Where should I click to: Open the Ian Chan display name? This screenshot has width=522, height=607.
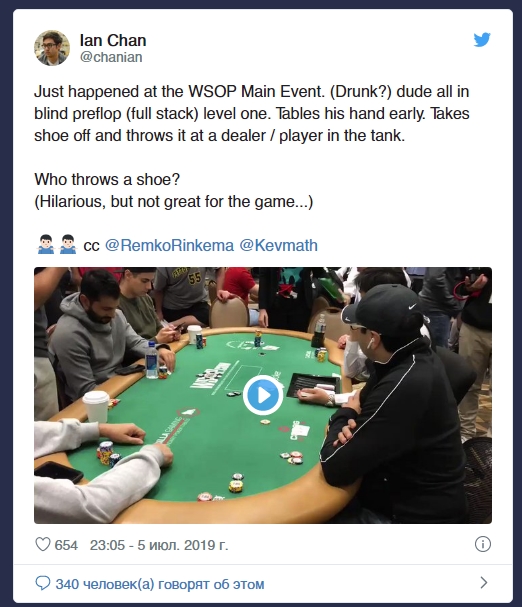tap(113, 40)
